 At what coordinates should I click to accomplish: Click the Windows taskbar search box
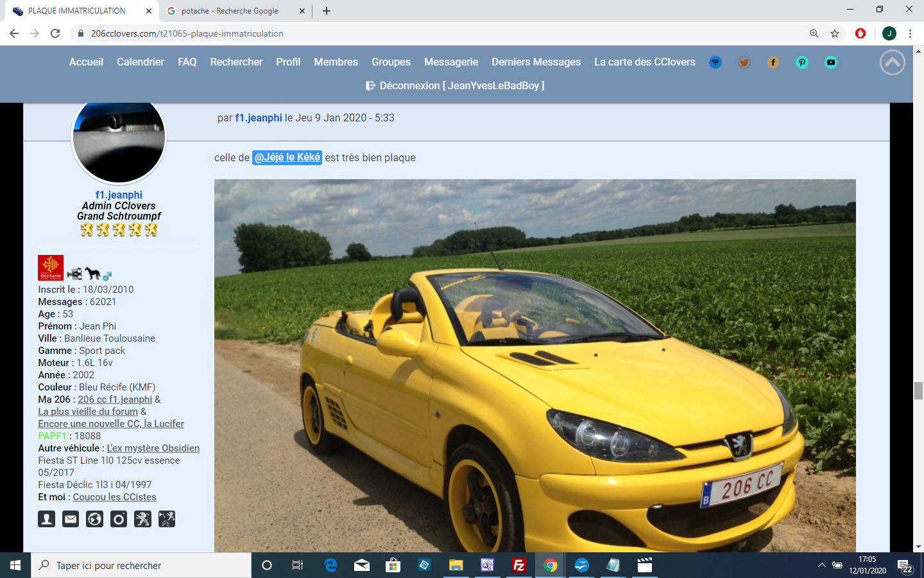(x=141, y=565)
